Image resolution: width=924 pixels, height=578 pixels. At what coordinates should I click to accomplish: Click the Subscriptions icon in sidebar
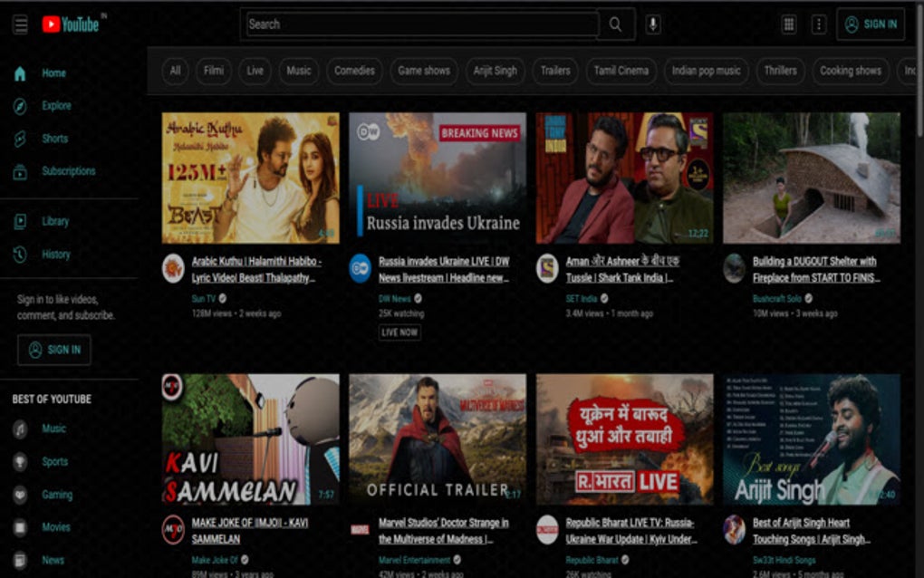tap(20, 171)
